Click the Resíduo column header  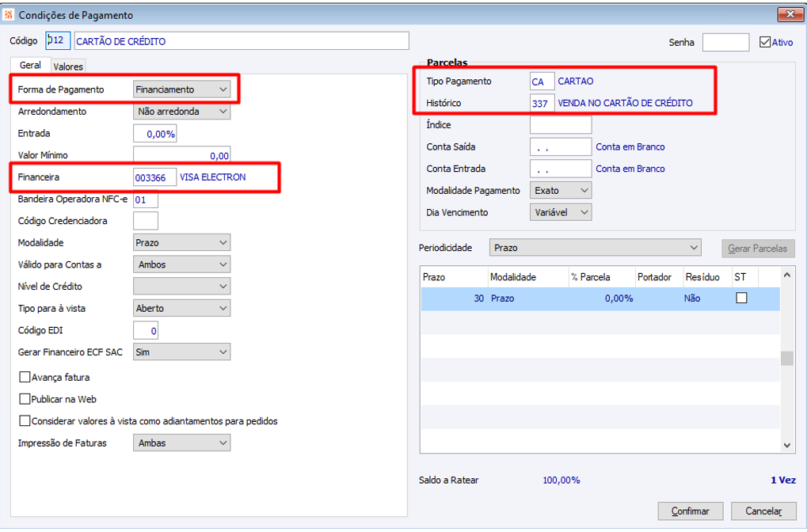(x=707, y=277)
